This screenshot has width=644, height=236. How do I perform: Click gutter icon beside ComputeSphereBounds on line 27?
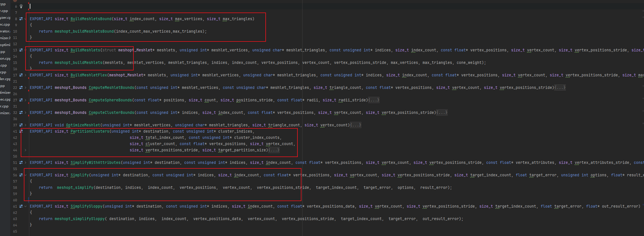click(21, 100)
